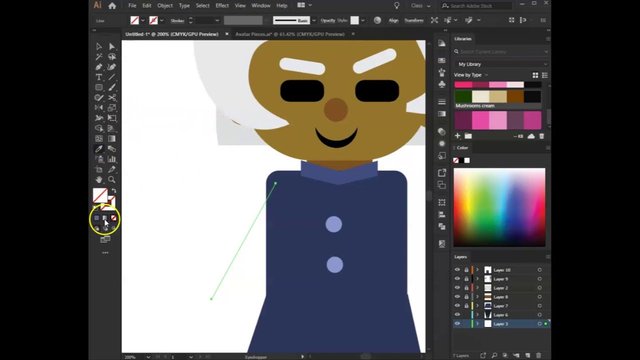Delete the selected layer with trash icon
This screenshot has height=360, width=640.
point(538,356)
